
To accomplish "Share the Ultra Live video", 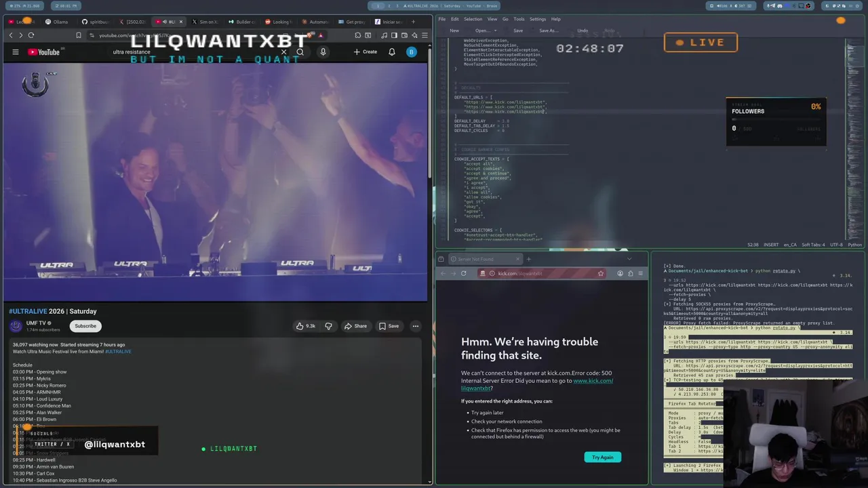I will pos(355,326).
